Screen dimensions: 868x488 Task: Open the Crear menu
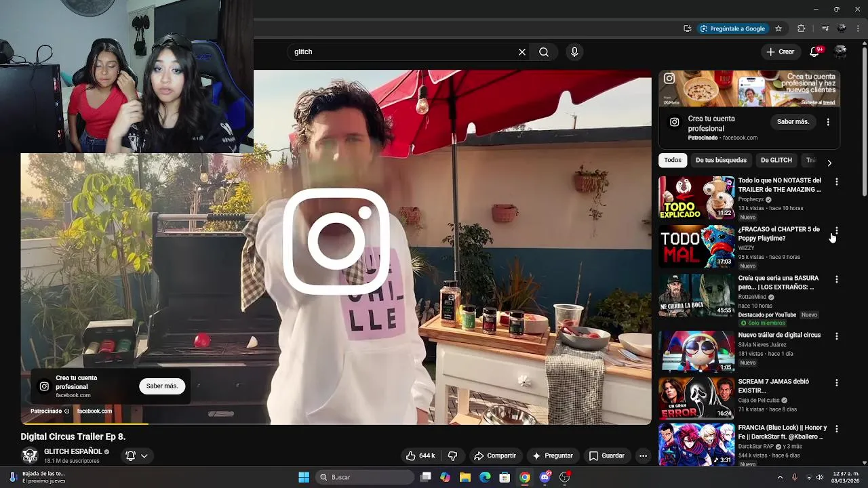pos(780,52)
